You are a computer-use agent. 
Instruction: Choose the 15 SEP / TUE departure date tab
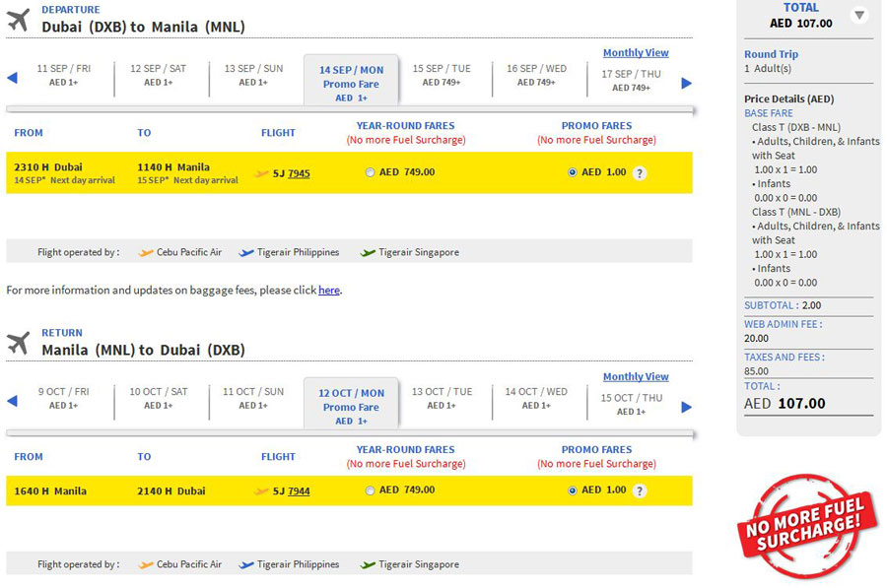(442, 75)
